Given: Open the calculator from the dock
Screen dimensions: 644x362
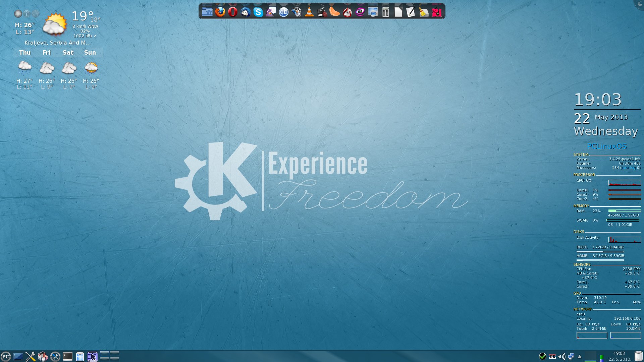Looking at the screenshot, I should coord(386,12).
